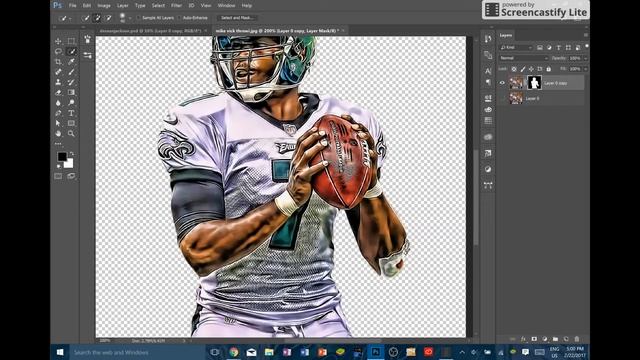Screen dimensions: 640x360
Task: Open the layer filter Kind dropdown
Action: pyautogui.click(x=517, y=48)
